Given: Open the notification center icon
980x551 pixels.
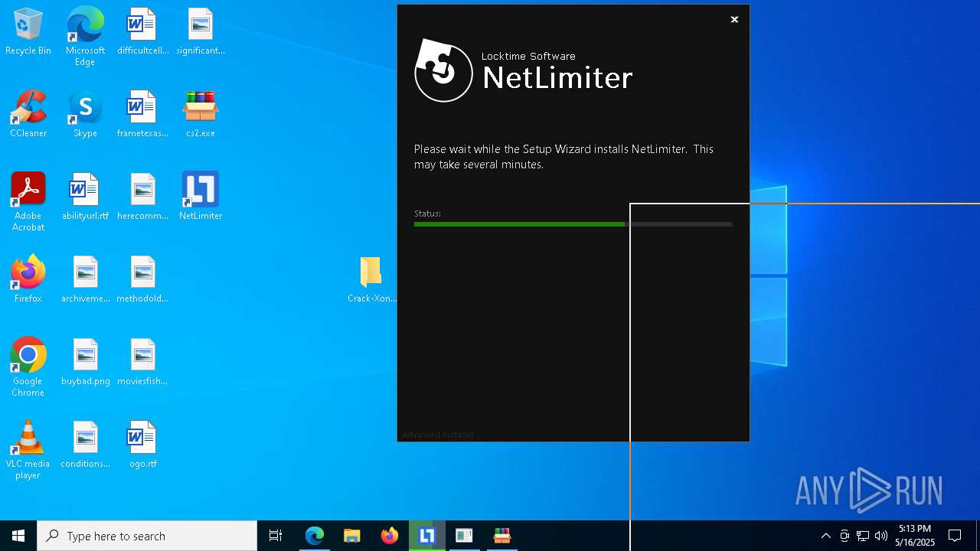Looking at the screenshot, I should coord(955,536).
